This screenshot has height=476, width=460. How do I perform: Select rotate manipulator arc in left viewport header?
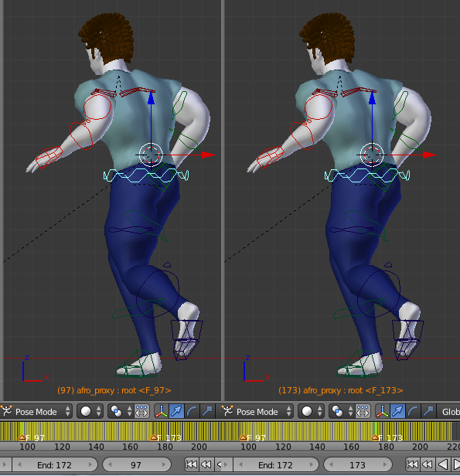click(192, 412)
